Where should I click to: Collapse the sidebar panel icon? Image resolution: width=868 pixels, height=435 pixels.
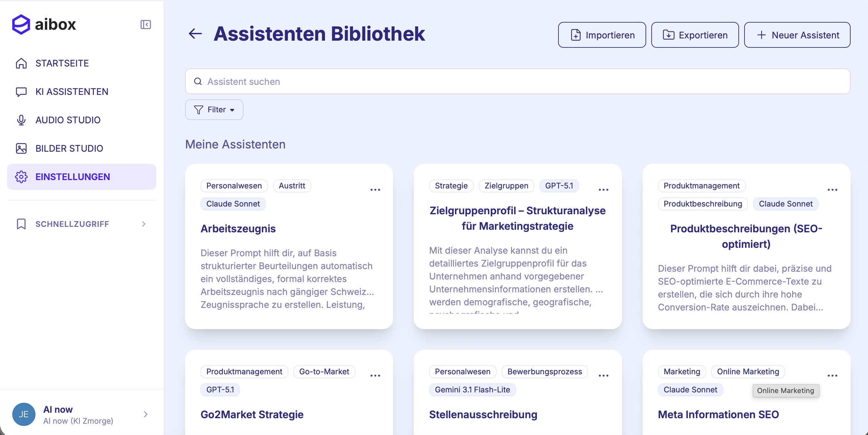[145, 25]
